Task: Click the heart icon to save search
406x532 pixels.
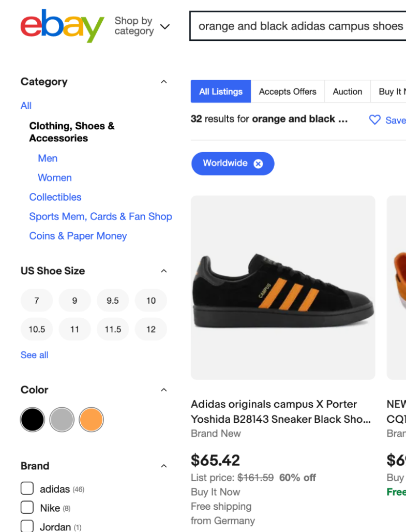Action: (374, 120)
